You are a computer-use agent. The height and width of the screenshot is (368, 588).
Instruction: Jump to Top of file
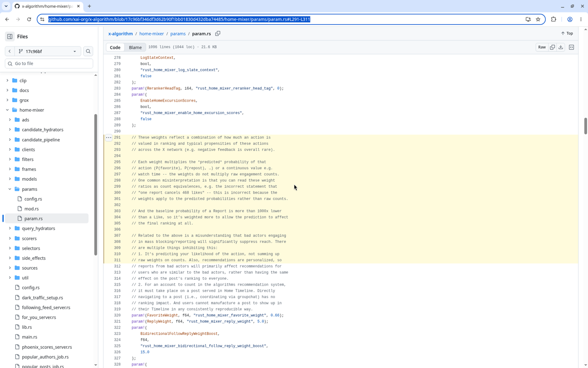coord(567,34)
